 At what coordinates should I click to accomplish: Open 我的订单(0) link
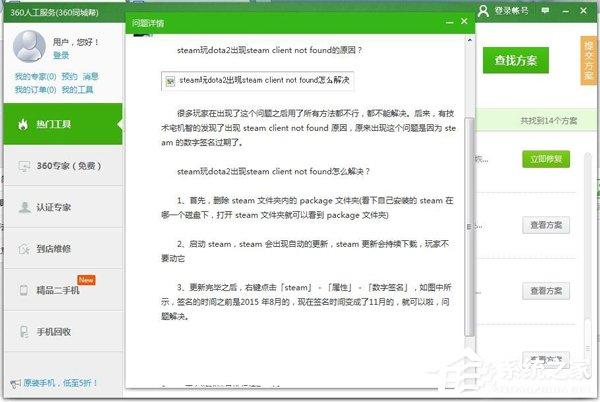click(x=35, y=90)
